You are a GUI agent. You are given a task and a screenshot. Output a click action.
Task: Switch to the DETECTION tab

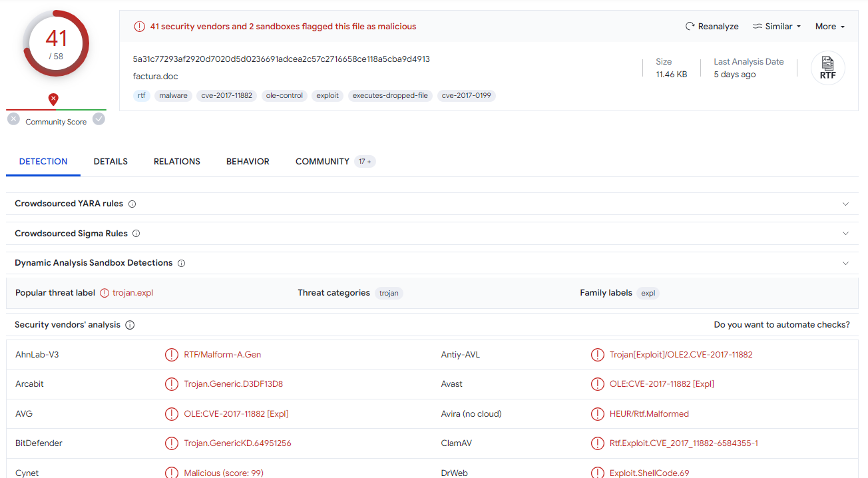point(43,162)
